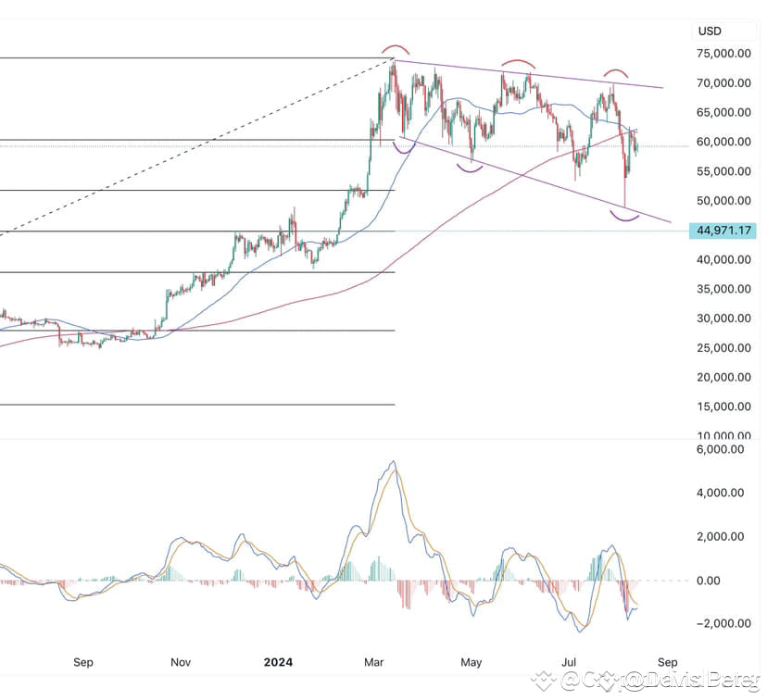This screenshot has height=700, width=767.
Task: Click the 25,000.00 price axis label
Action: click(723, 348)
